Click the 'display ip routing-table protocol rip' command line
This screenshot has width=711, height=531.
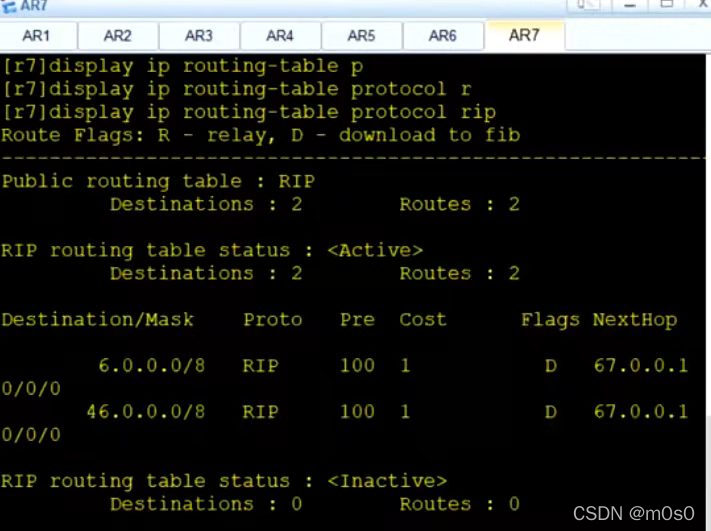click(x=249, y=112)
